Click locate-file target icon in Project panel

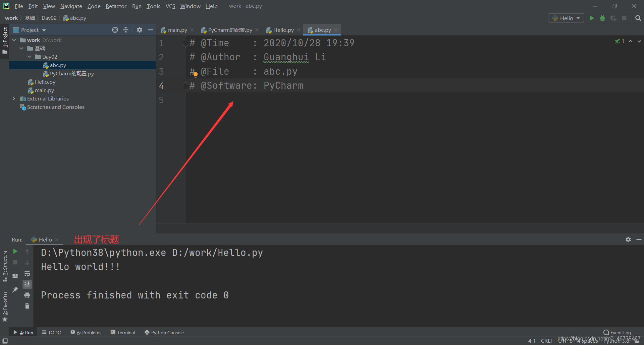pyautogui.click(x=115, y=30)
